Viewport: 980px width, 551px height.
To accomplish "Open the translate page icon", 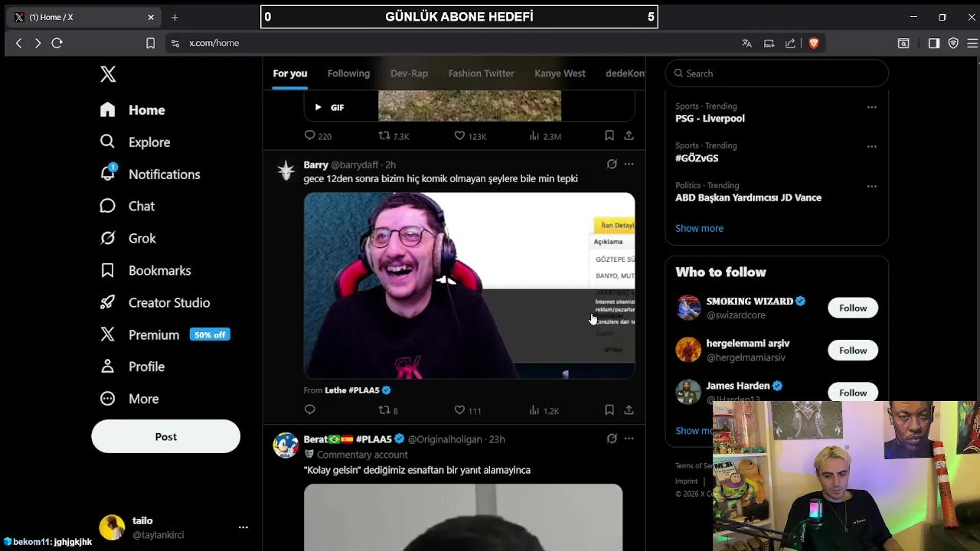I will 746,44.
